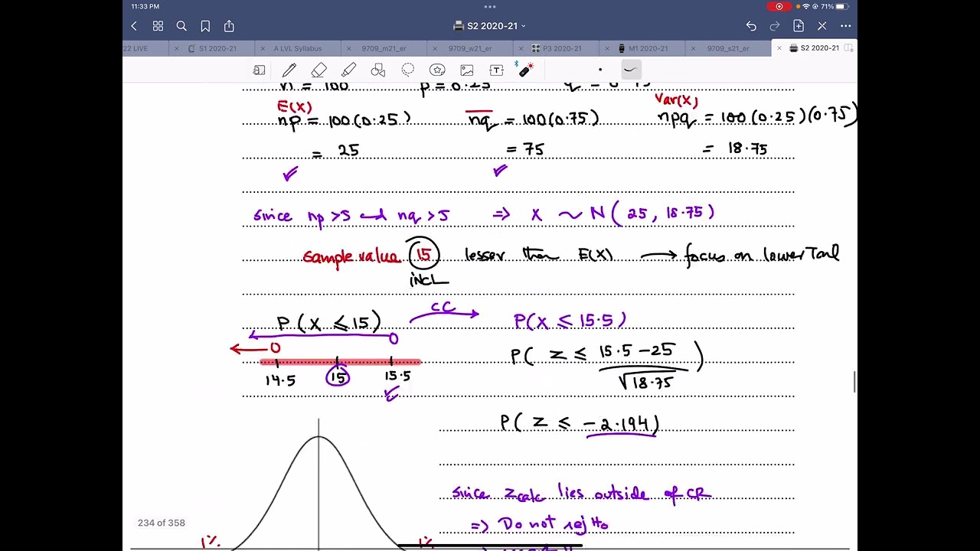Click the page scrollbar handle
Image resolution: width=980 pixels, height=551 pixels.
[x=854, y=381]
